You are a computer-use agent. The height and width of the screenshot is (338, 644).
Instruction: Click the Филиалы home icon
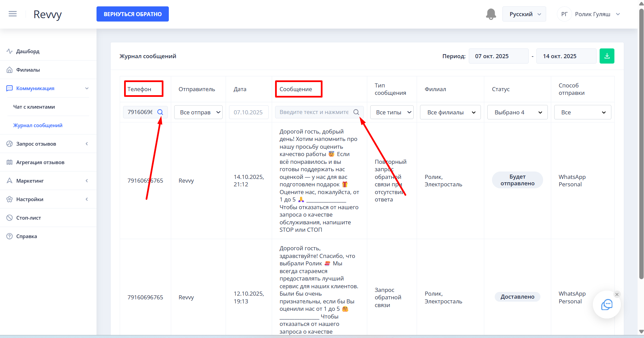tap(9, 70)
